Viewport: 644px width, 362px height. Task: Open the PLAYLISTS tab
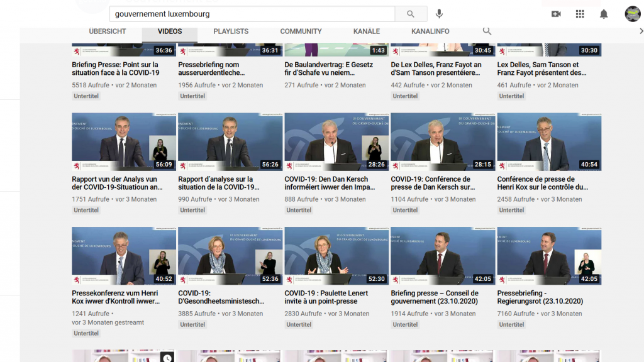[x=231, y=31]
